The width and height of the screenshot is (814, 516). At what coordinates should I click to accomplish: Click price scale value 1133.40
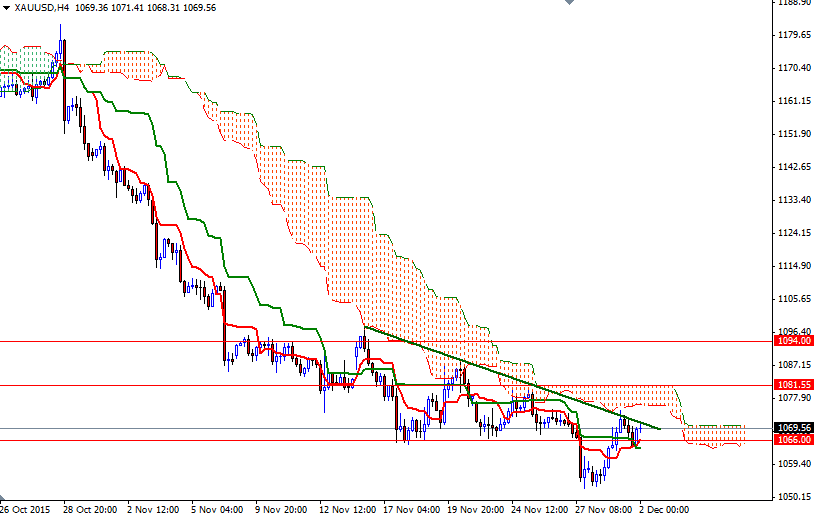click(x=794, y=199)
